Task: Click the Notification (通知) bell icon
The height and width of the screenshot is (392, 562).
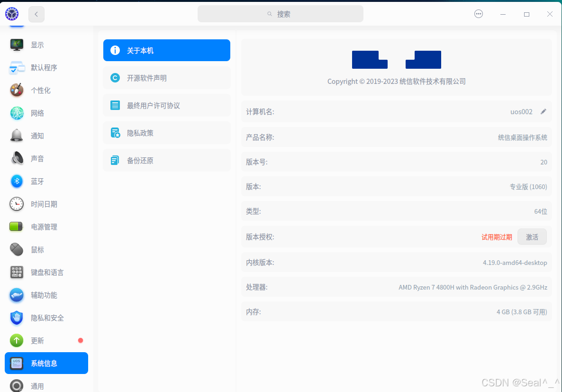Action: point(17,136)
